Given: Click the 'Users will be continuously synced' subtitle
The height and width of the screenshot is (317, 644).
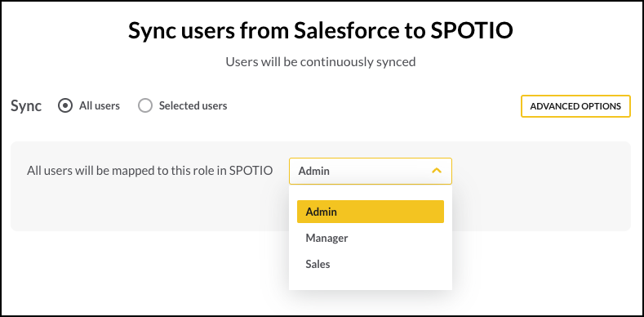Looking at the screenshot, I should click(320, 62).
